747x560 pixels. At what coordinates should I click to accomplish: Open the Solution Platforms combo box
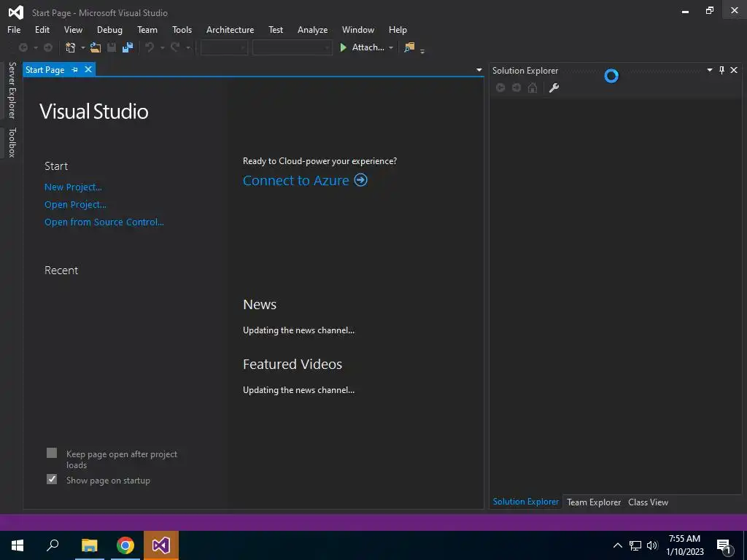292,47
